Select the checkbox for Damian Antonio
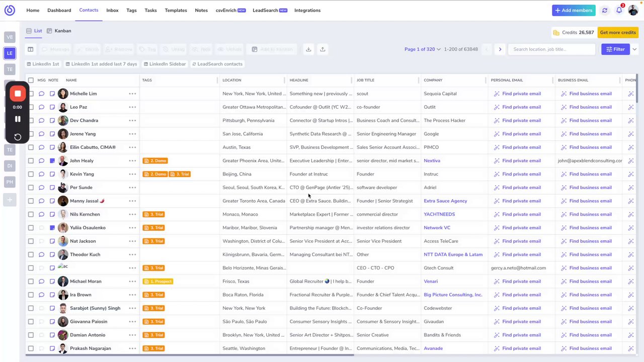The image size is (644, 362). (x=31, y=335)
